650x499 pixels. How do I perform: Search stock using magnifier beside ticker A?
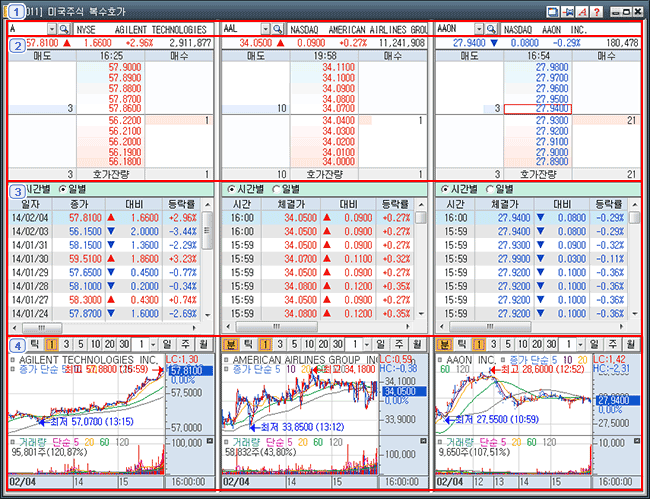[x=64, y=29]
